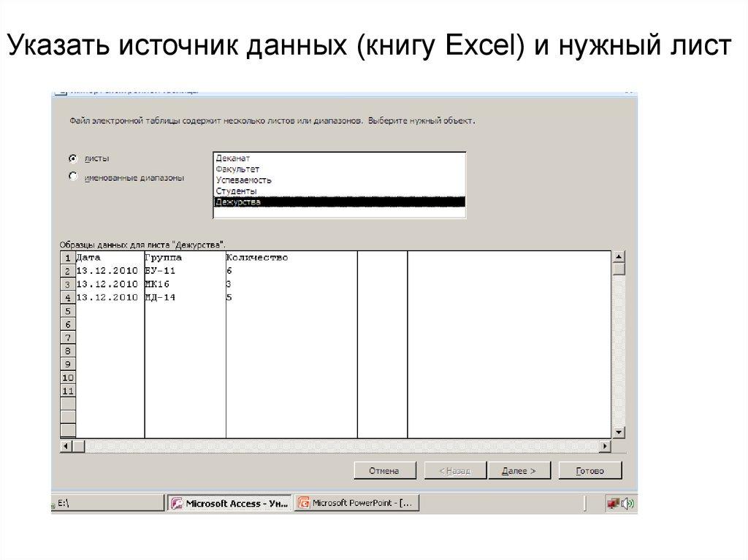Click the highlighted Дежурства sheet
This screenshot has width=748, height=560.
[238, 202]
